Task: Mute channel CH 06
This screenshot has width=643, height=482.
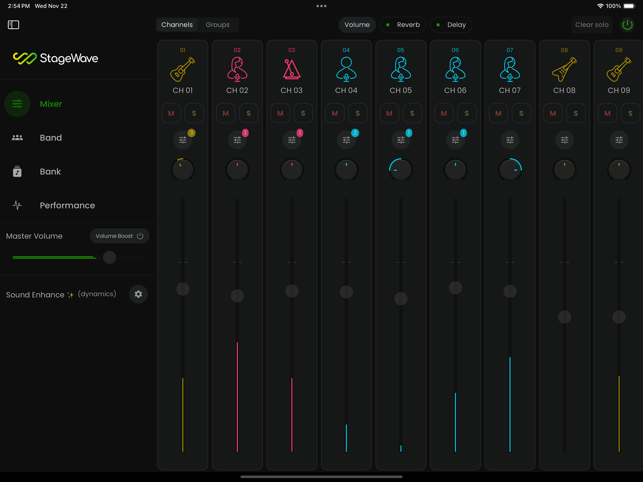Action: [444, 113]
